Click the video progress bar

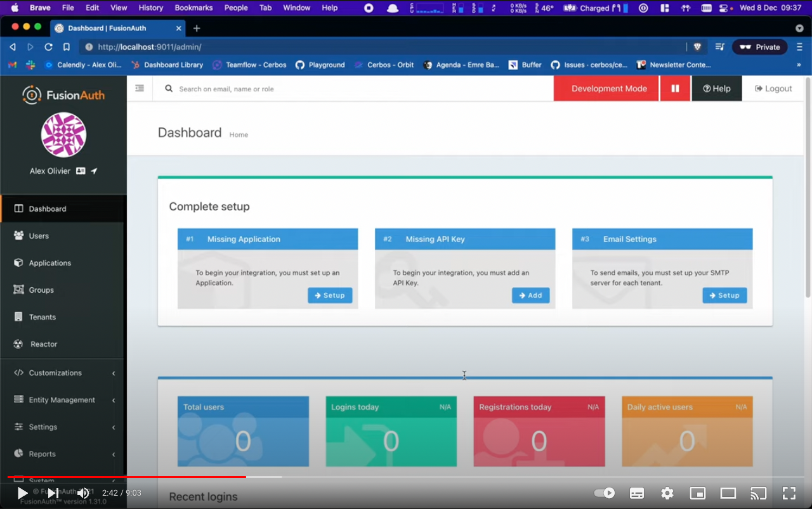[405, 477]
